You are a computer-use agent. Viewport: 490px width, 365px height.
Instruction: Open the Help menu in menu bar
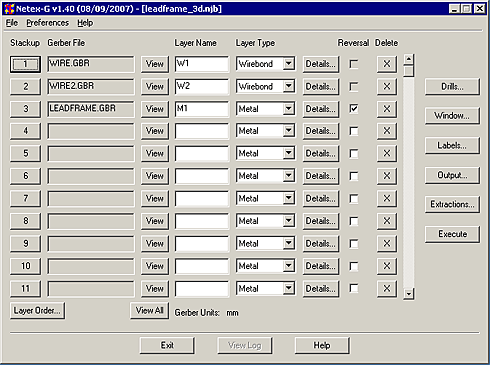[85, 23]
